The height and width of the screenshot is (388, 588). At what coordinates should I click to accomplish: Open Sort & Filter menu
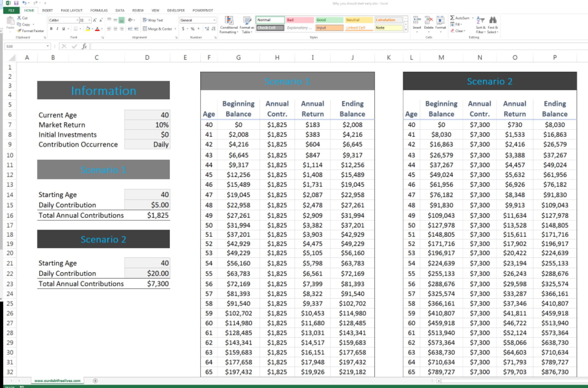click(480, 25)
